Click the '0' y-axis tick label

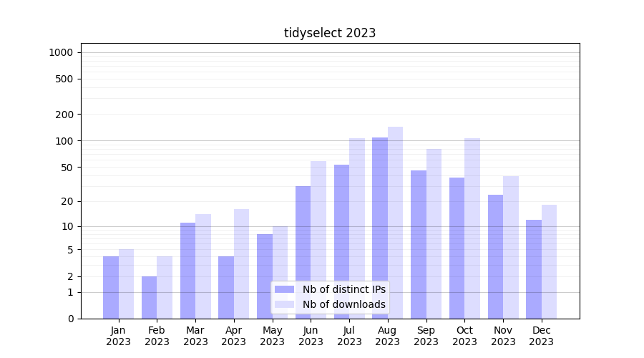[x=70, y=319]
